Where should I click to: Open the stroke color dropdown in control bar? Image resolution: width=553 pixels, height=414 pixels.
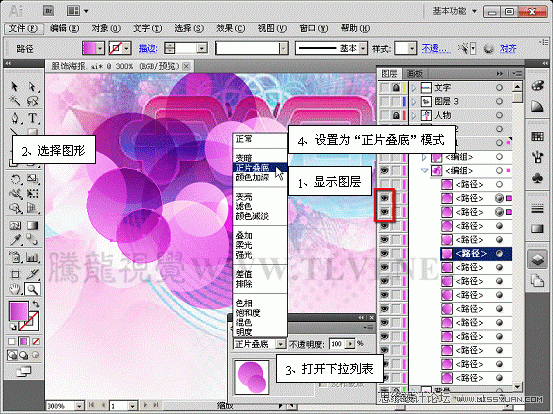pyautogui.click(x=127, y=48)
